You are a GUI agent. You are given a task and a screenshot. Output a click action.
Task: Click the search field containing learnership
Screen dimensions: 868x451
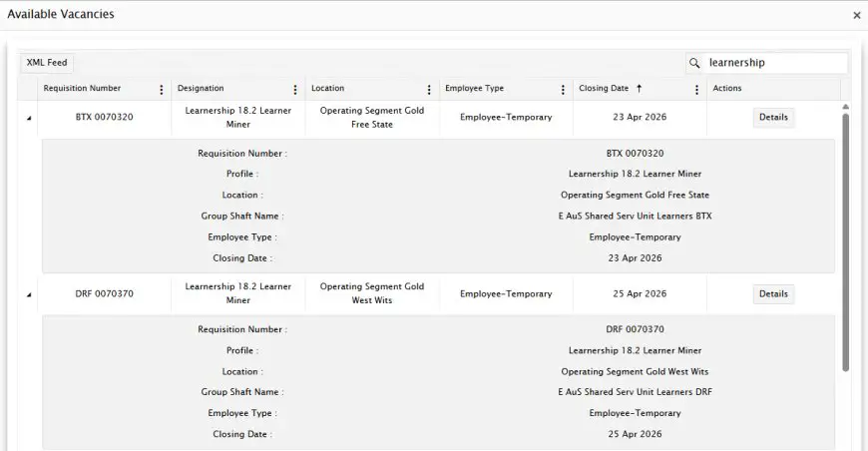(x=774, y=63)
